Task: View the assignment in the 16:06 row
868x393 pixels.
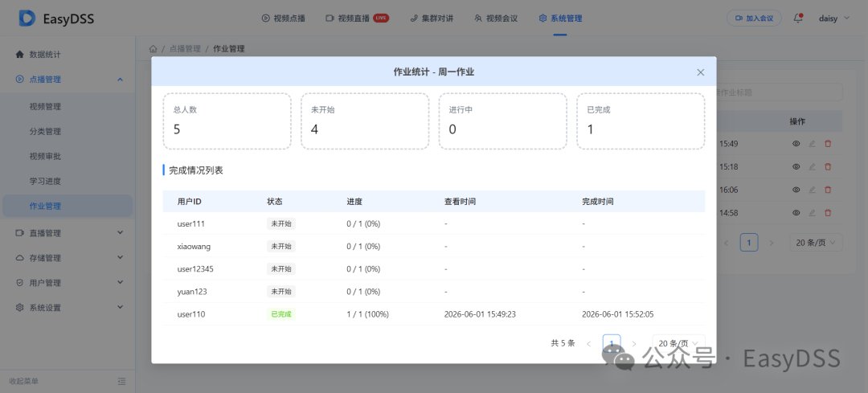Action: [x=796, y=190]
